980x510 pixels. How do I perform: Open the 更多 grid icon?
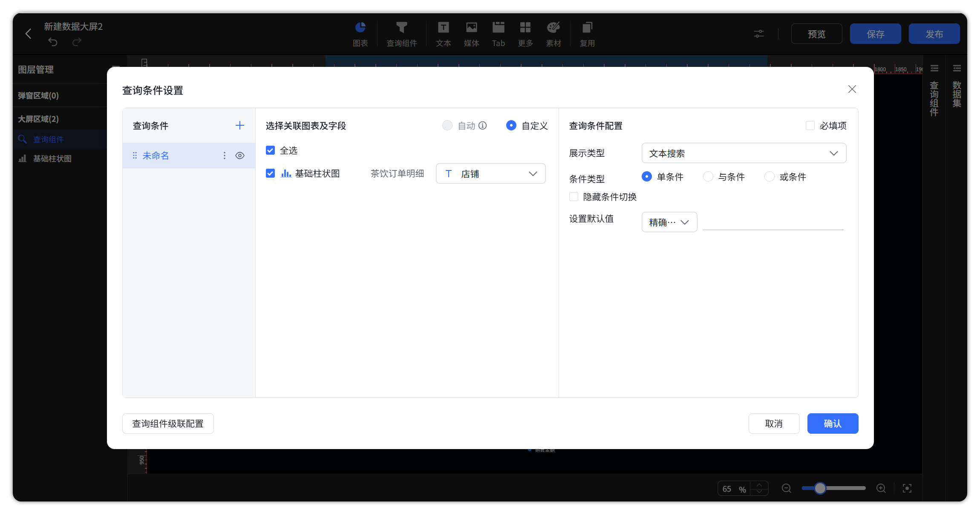tap(525, 34)
